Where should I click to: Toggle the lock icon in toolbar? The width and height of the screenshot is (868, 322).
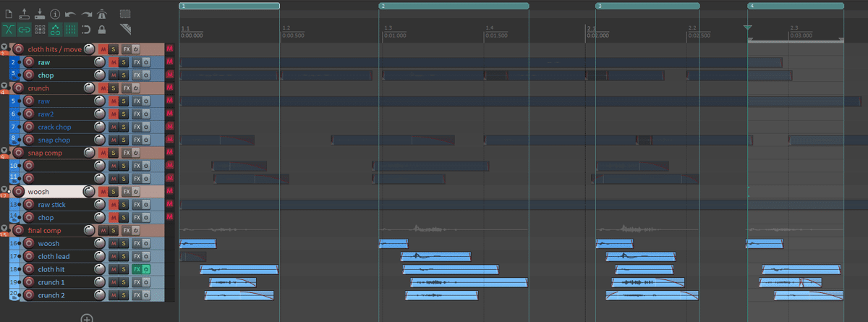coord(102,30)
